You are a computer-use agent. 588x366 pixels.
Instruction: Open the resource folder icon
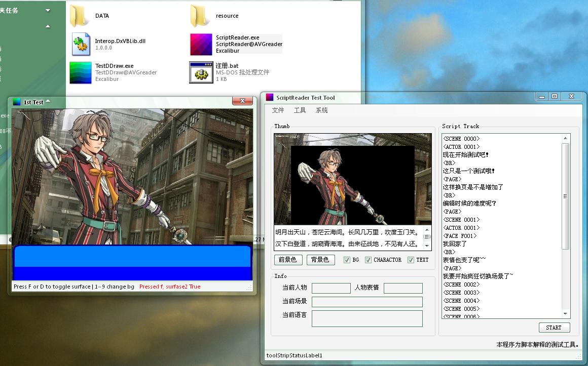(x=201, y=16)
